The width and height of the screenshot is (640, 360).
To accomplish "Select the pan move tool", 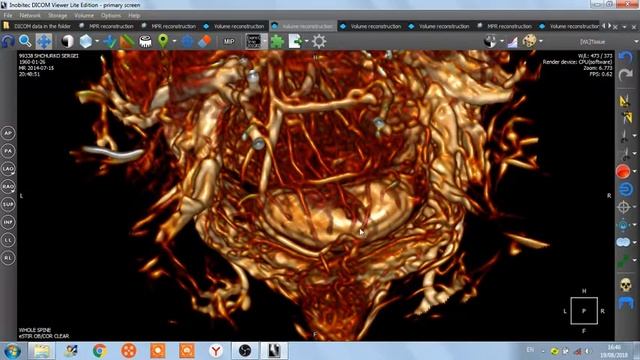I will tap(44, 41).
